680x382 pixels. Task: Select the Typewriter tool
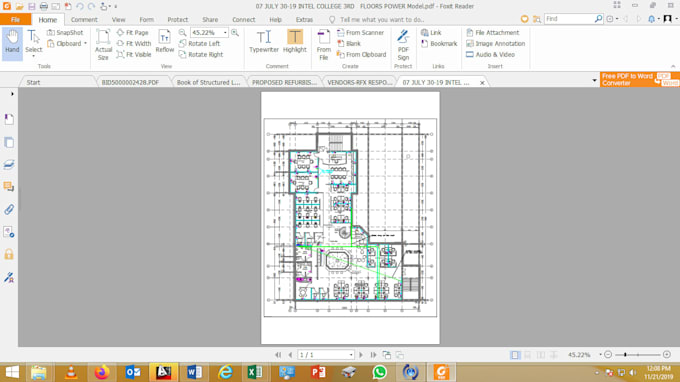(x=264, y=42)
